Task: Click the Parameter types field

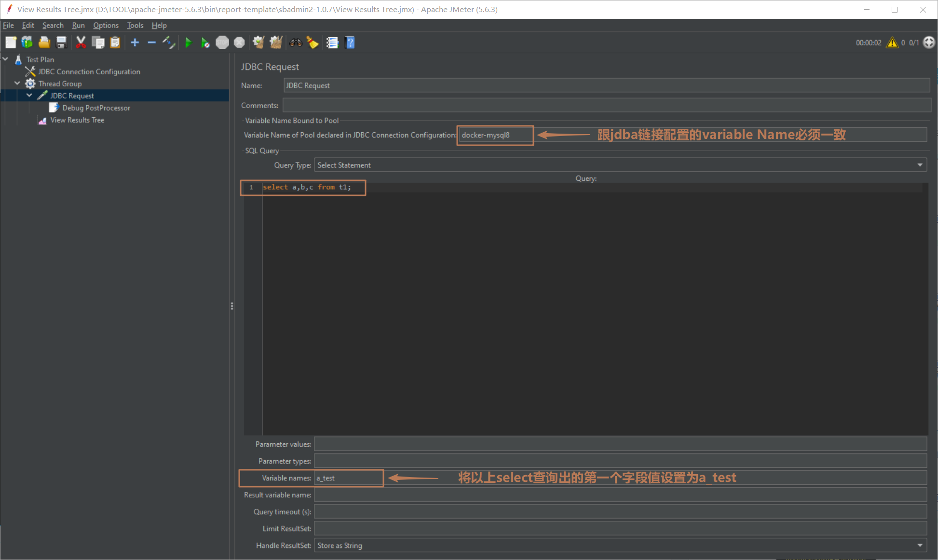Action: coord(620,461)
